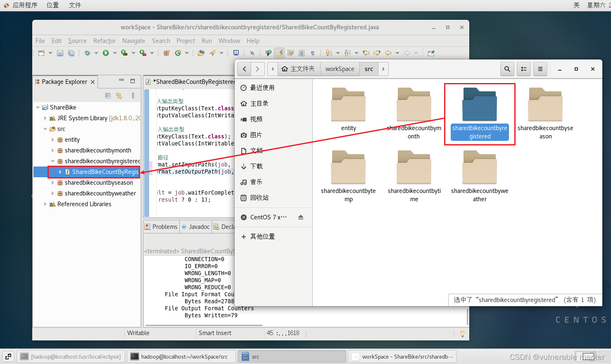Open dropdown arrow next to Run button

click(x=114, y=53)
